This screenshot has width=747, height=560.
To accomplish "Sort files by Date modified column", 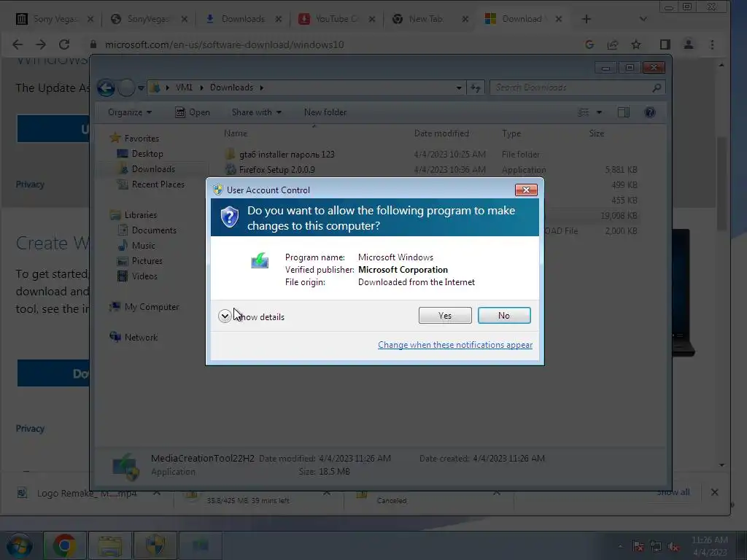I will click(441, 133).
